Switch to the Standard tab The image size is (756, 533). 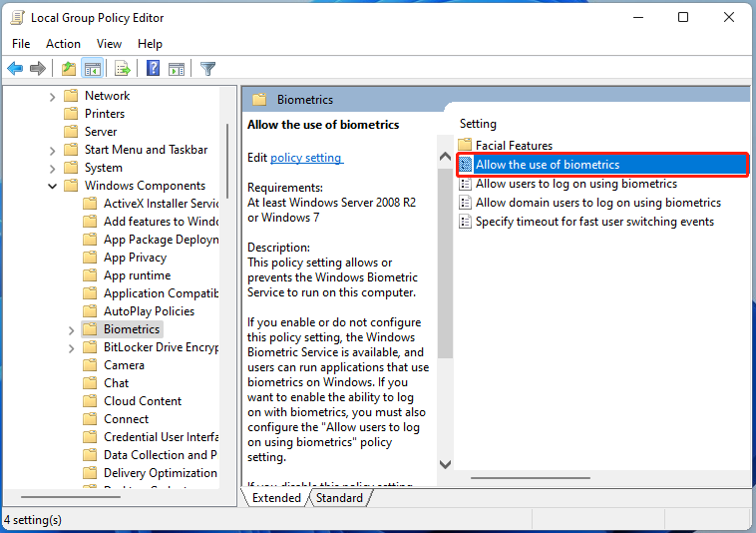(339, 497)
